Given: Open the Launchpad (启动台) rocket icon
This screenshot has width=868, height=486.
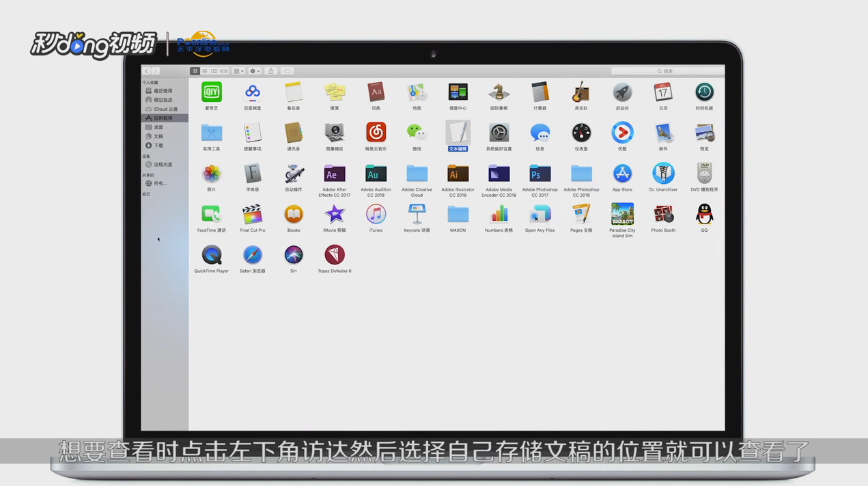Looking at the screenshot, I should pyautogui.click(x=622, y=92).
